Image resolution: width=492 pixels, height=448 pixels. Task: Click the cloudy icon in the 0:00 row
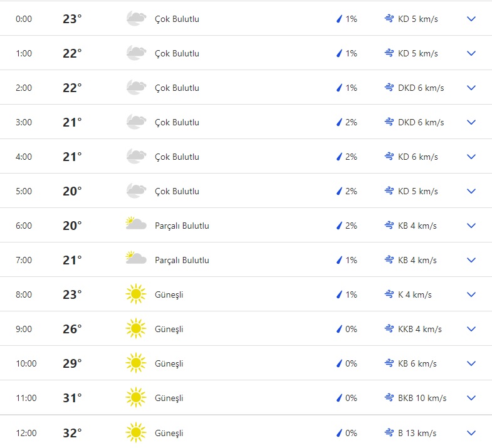coord(136,19)
